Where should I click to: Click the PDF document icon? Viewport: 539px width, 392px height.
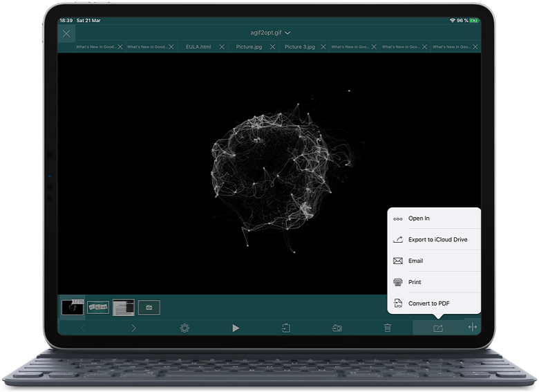(x=398, y=304)
